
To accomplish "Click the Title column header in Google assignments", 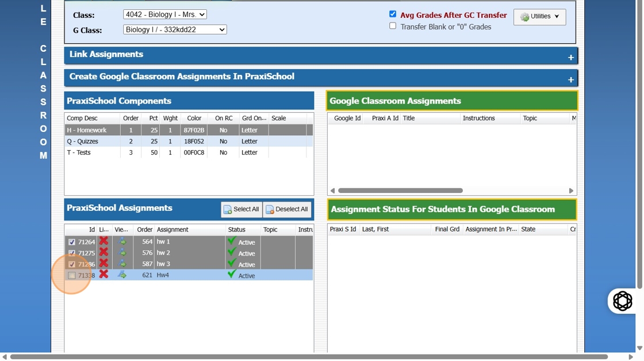I will click(x=409, y=118).
